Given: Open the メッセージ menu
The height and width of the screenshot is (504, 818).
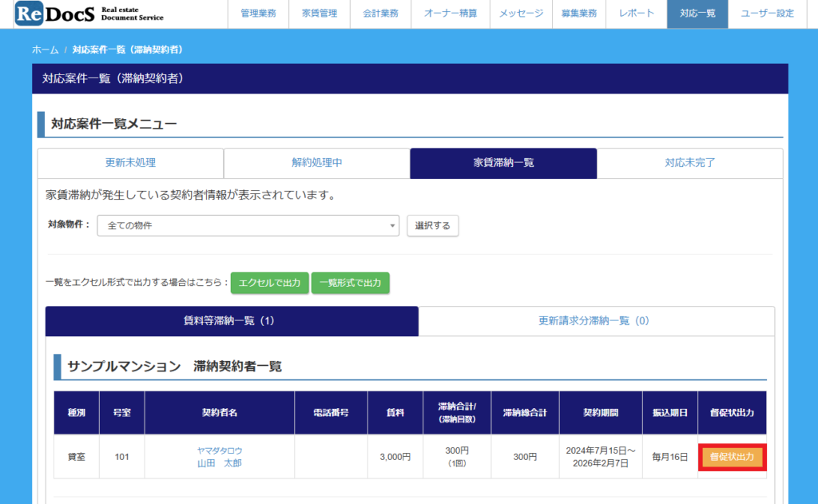Looking at the screenshot, I should pos(521,14).
